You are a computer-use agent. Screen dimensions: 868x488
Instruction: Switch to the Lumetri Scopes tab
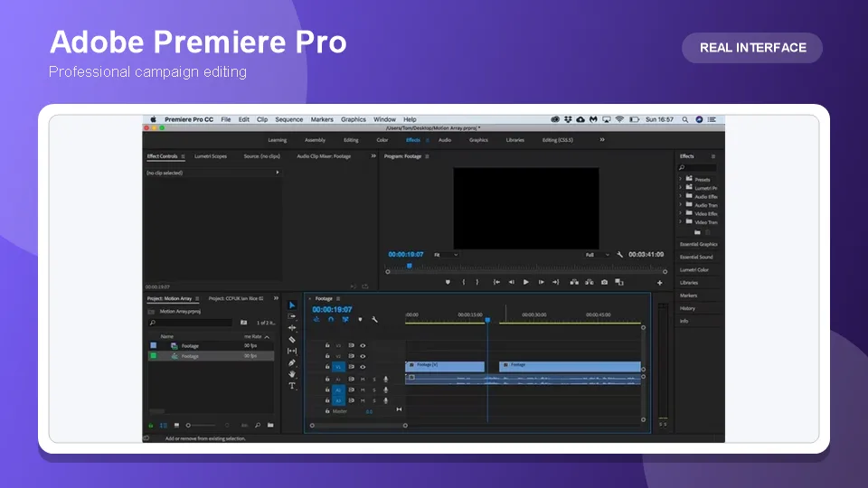(211, 156)
